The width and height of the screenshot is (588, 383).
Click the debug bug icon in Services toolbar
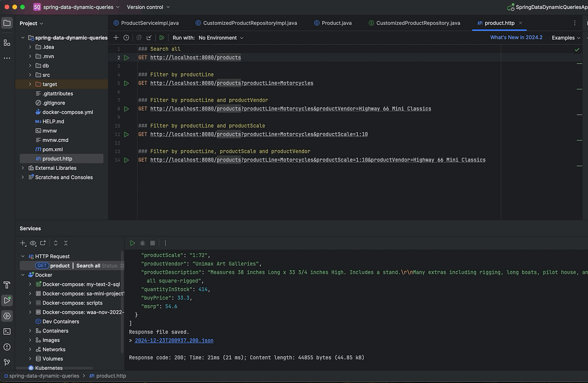142,243
